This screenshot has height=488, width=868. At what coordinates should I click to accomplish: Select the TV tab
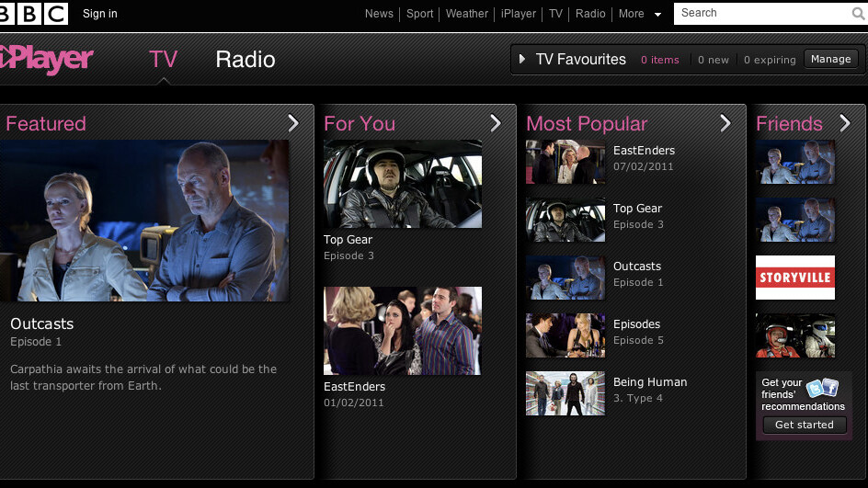point(163,60)
